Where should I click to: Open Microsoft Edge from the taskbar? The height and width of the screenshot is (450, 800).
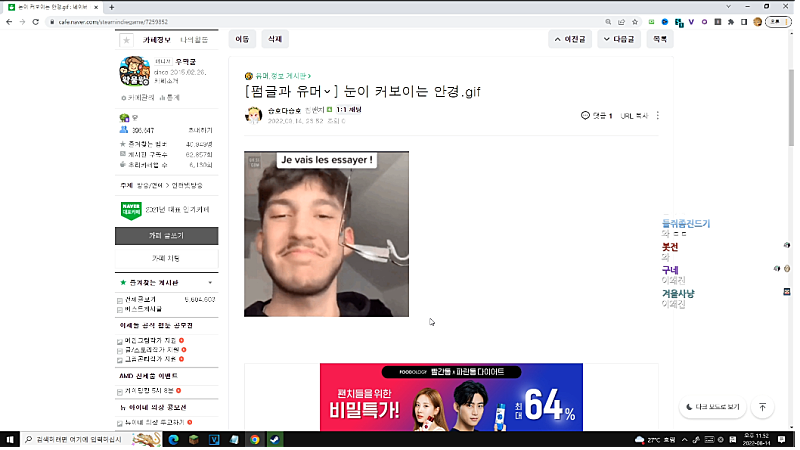pos(172,439)
